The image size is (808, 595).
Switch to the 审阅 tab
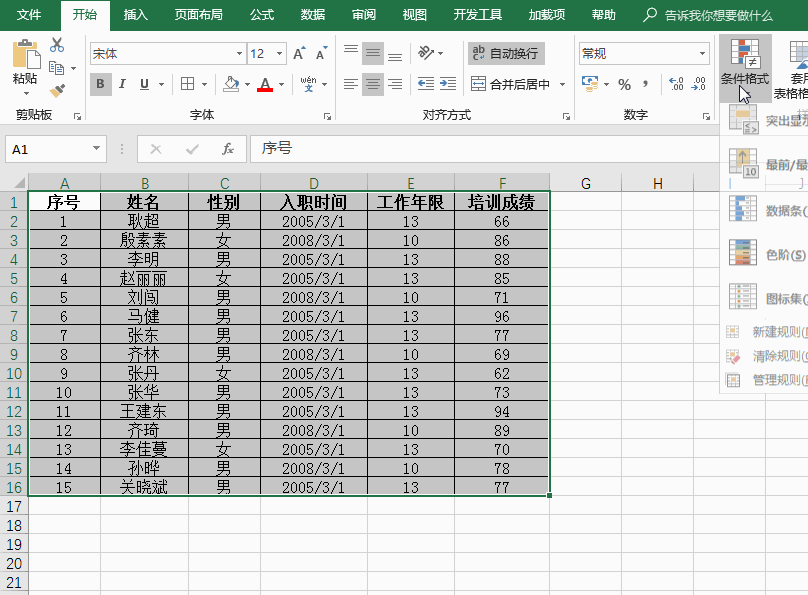pos(363,15)
